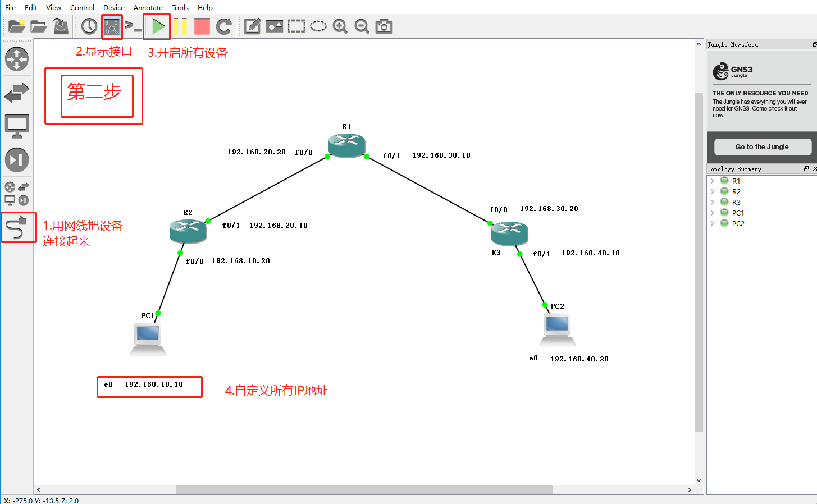817x504 pixels.
Task: Close the Topology Summary panel
Action: 814,169
